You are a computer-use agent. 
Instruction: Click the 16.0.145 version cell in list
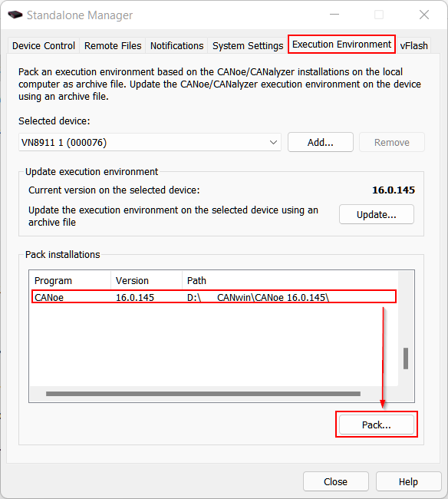coord(135,297)
